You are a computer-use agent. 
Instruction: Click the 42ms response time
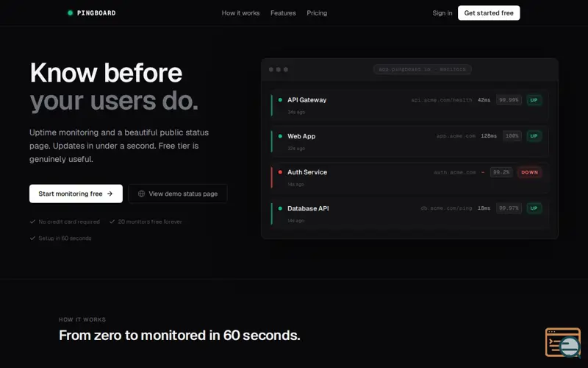point(484,100)
